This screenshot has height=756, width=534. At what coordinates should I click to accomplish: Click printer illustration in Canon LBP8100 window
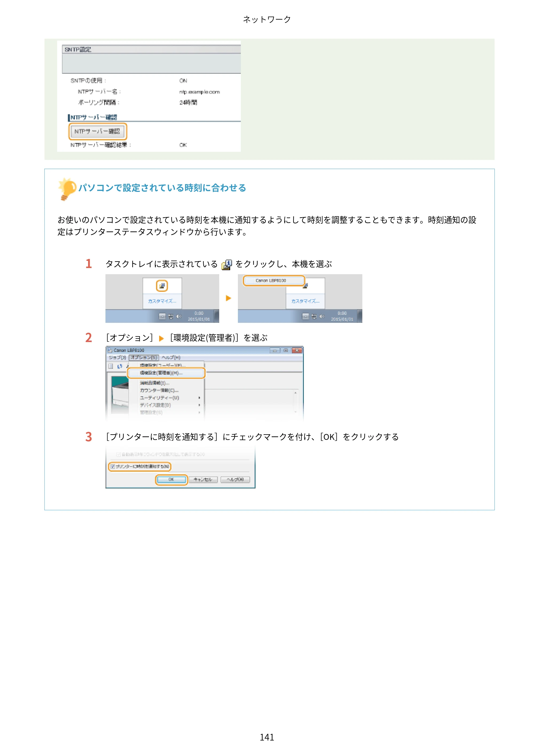[x=120, y=394]
